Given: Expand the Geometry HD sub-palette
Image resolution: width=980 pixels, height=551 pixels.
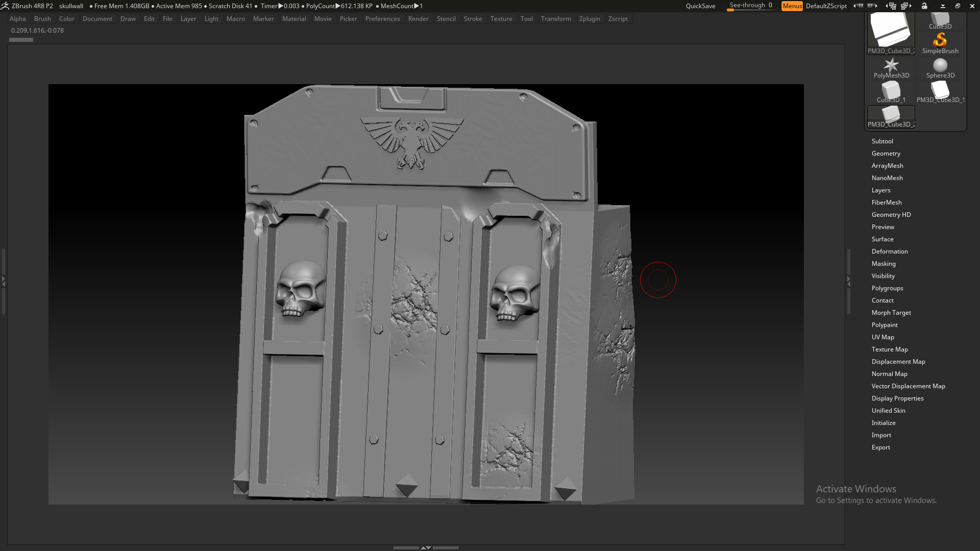Looking at the screenshot, I should tap(891, 215).
